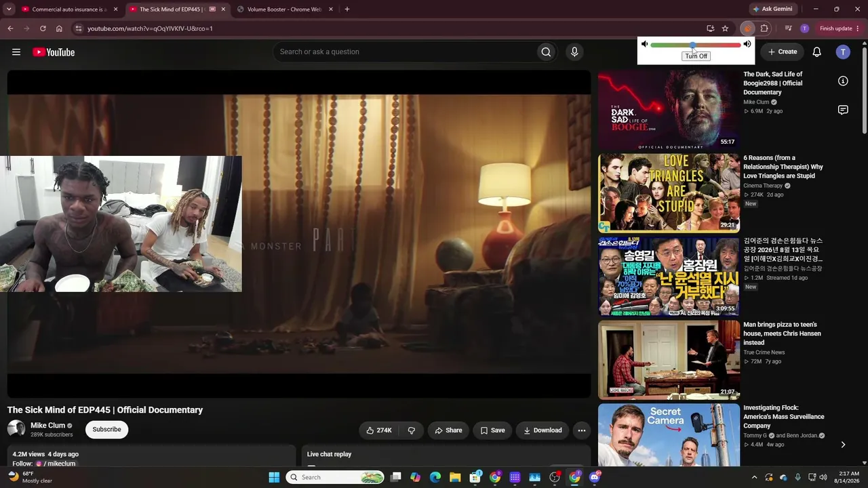Screen dimensions: 868x488
Task: Bookmark this page with the star
Action: pyautogui.click(x=725, y=28)
